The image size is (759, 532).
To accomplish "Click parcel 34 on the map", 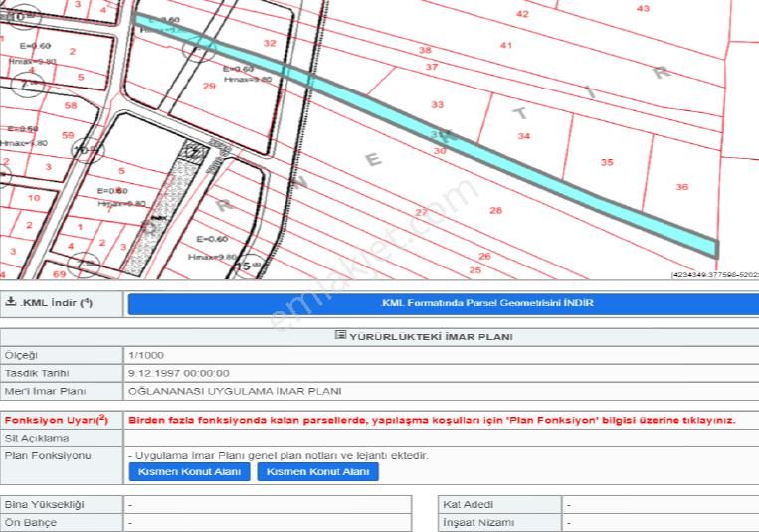I will pos(524,136).
